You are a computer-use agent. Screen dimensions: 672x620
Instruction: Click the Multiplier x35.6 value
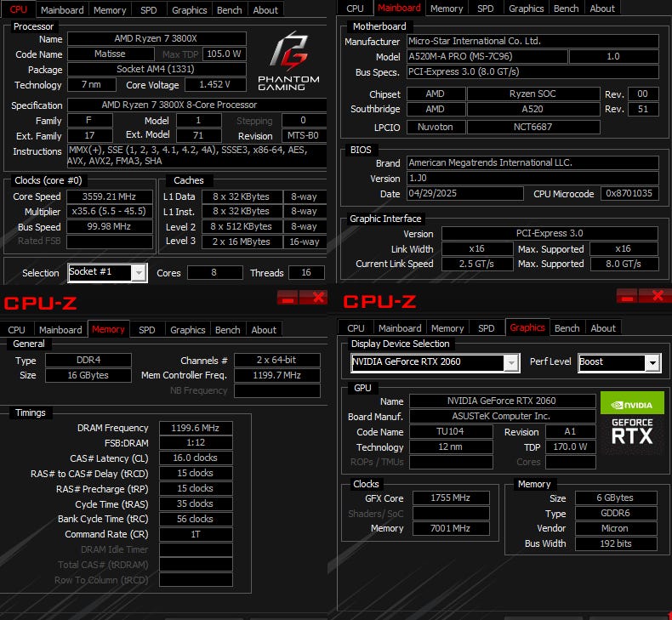tap(110, 212)
